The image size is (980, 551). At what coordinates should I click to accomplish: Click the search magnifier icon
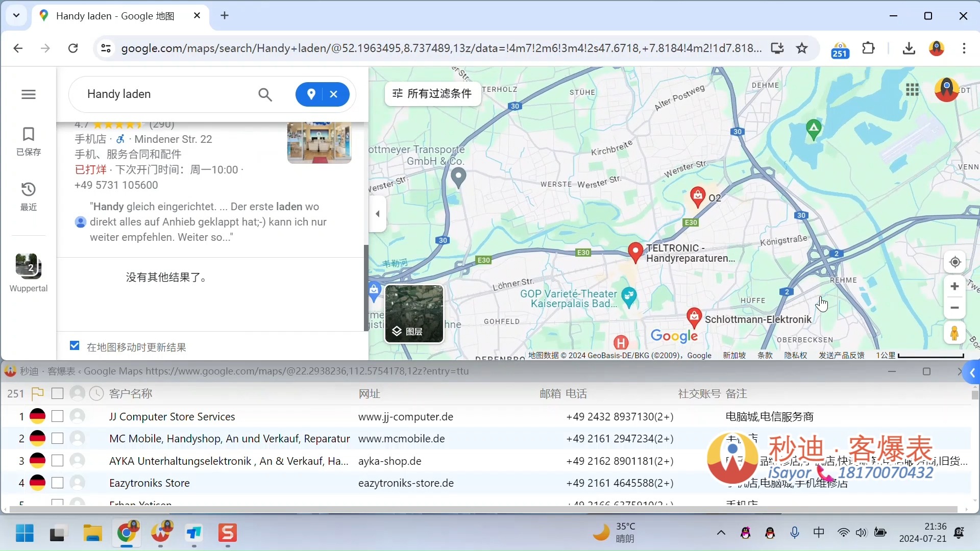tap(265, 94)
